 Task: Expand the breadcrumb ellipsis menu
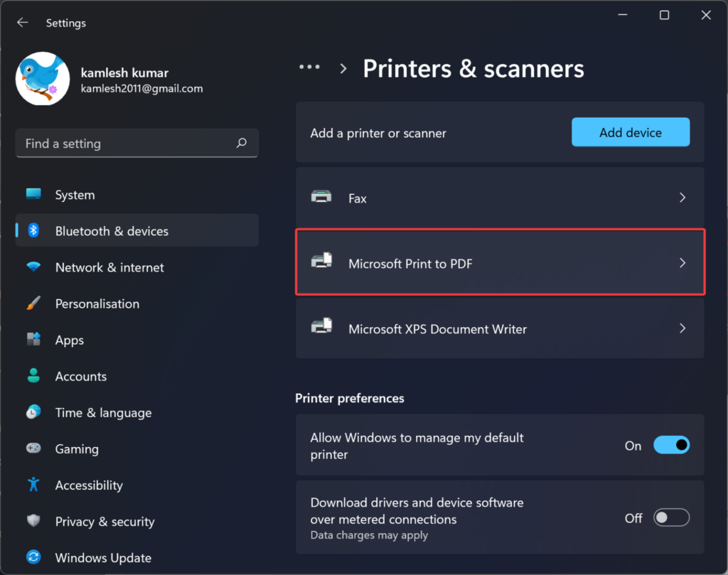[x=310, y=68]
